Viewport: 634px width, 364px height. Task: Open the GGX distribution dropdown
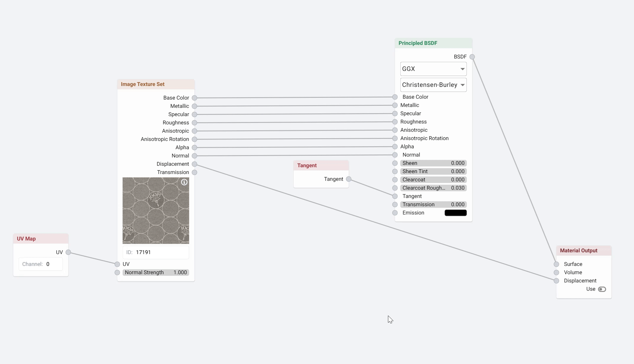point(433,69)
